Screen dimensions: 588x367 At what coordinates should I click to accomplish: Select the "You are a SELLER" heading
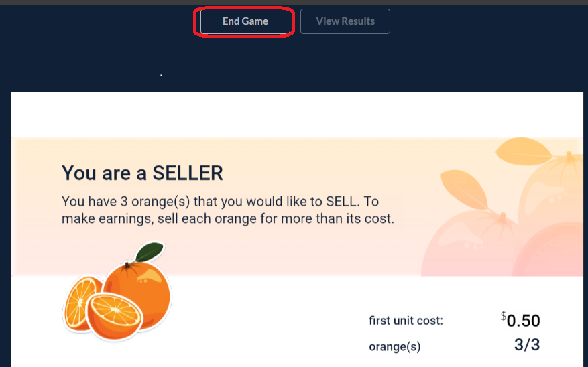142,173
